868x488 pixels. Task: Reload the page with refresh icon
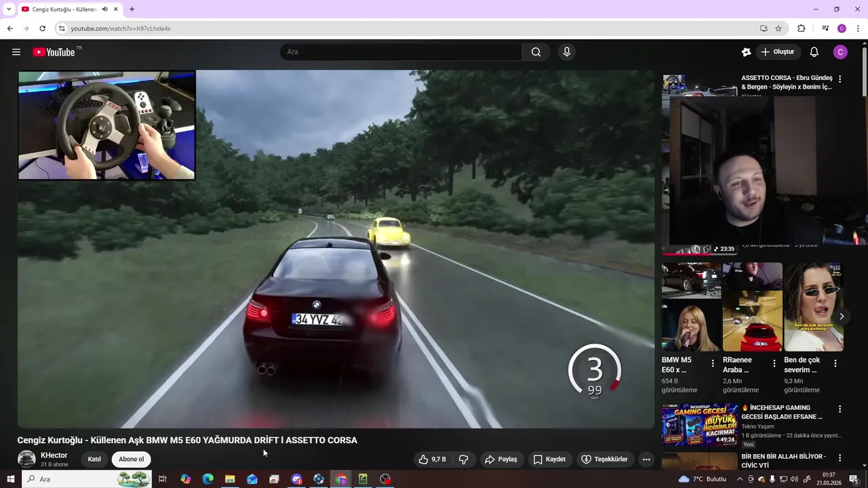[42, 28]
